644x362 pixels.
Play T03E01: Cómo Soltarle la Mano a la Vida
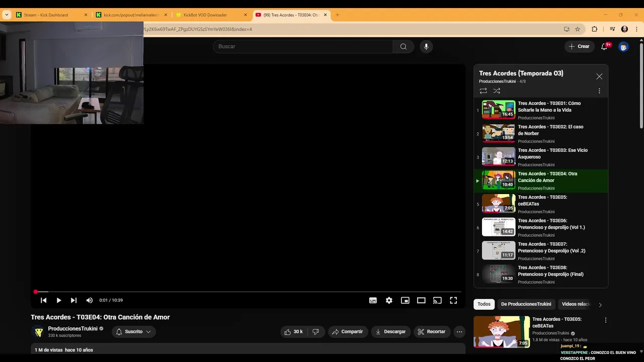click(x=541, y=110)
